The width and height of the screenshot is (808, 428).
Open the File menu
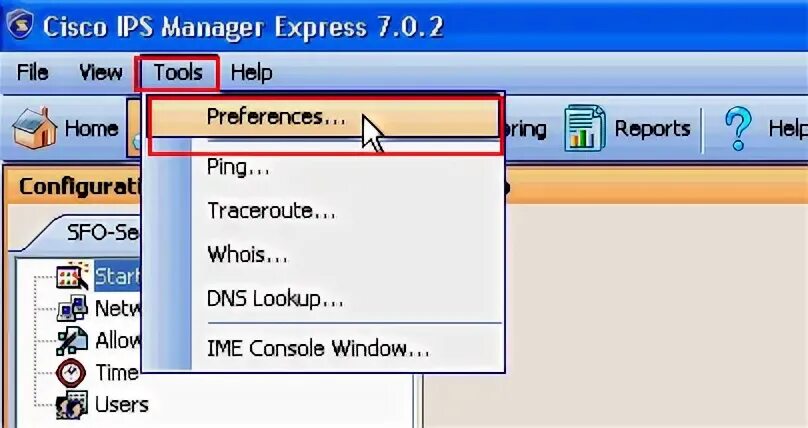tap(32, 72)
